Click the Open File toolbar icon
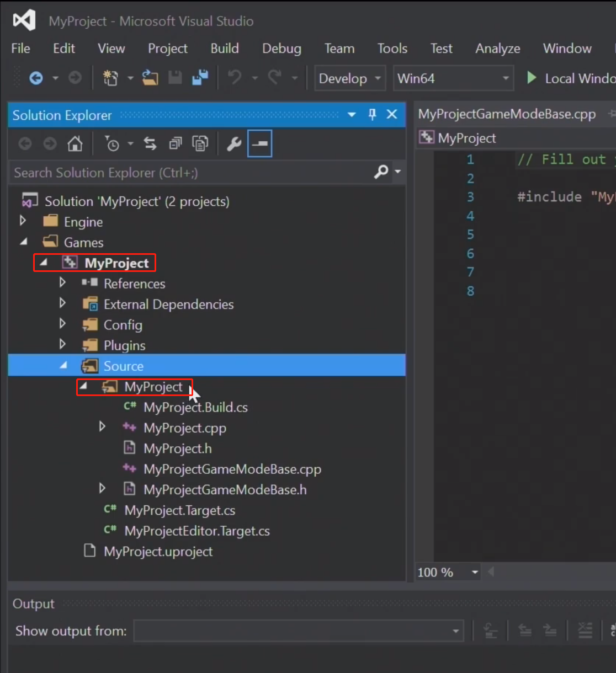616x673 pixels. click(x=150, y=78)
